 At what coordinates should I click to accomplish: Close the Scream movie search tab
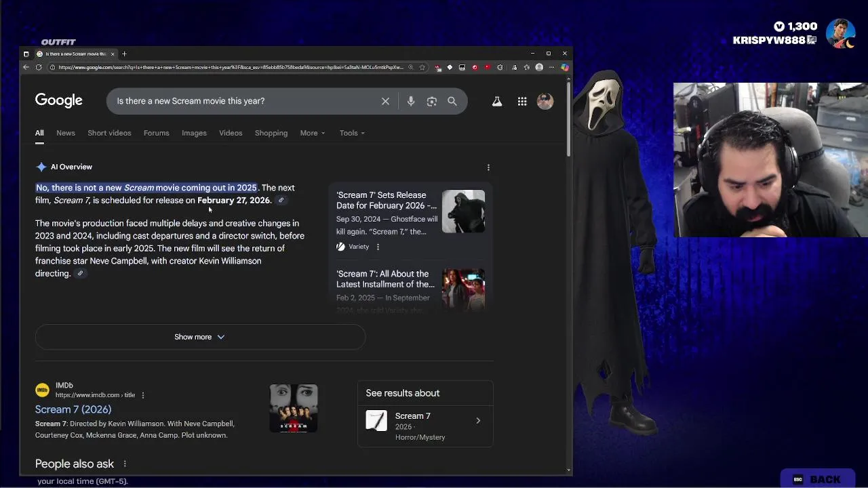tap(113, 54)
